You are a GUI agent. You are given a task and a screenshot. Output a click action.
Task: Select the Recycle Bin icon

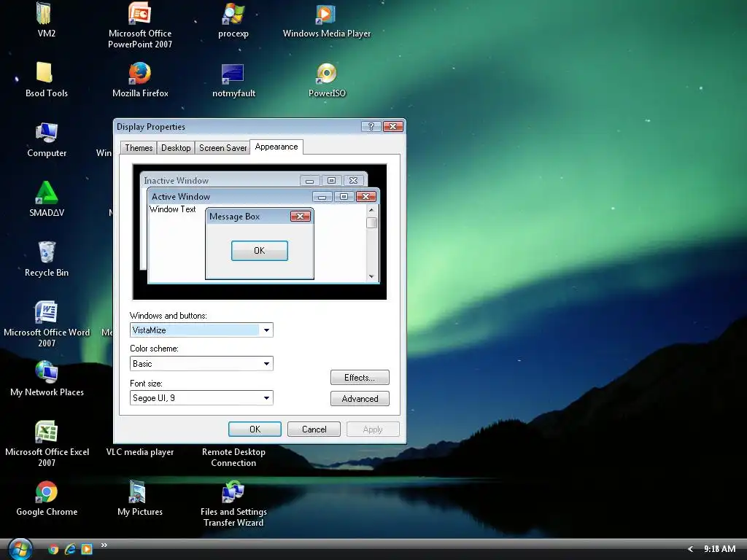pos(46,252)
